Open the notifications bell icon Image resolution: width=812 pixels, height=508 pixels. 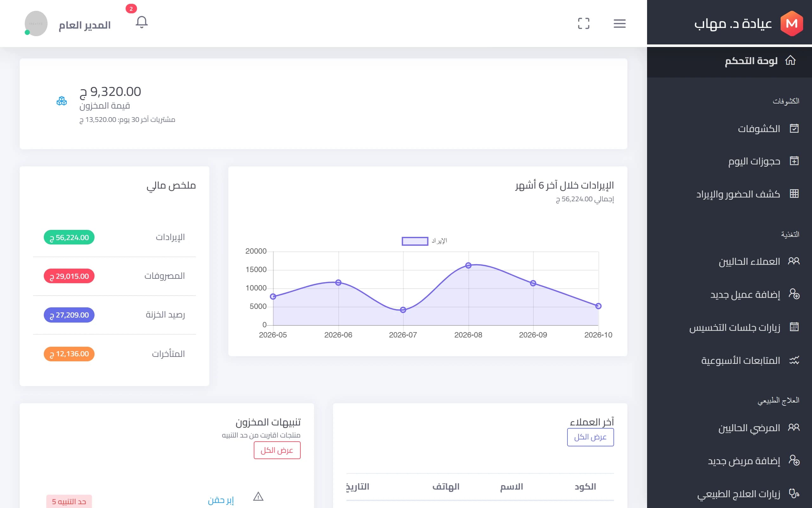[141, 23]
